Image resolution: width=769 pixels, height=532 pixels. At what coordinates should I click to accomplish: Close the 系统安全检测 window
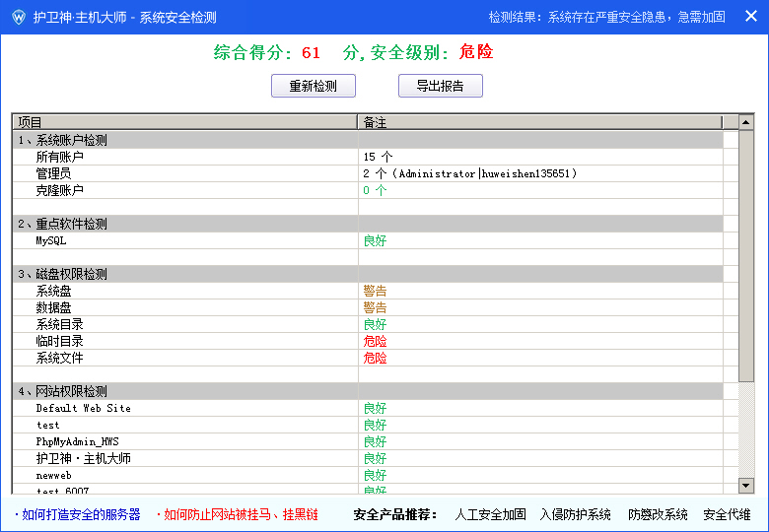[x=750, y=17]
